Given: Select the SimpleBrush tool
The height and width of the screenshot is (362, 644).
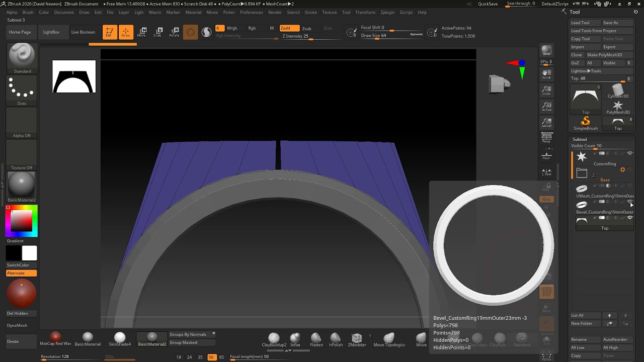Looking at the screenshot, I should pyautogui.click(x=586, y=123).
